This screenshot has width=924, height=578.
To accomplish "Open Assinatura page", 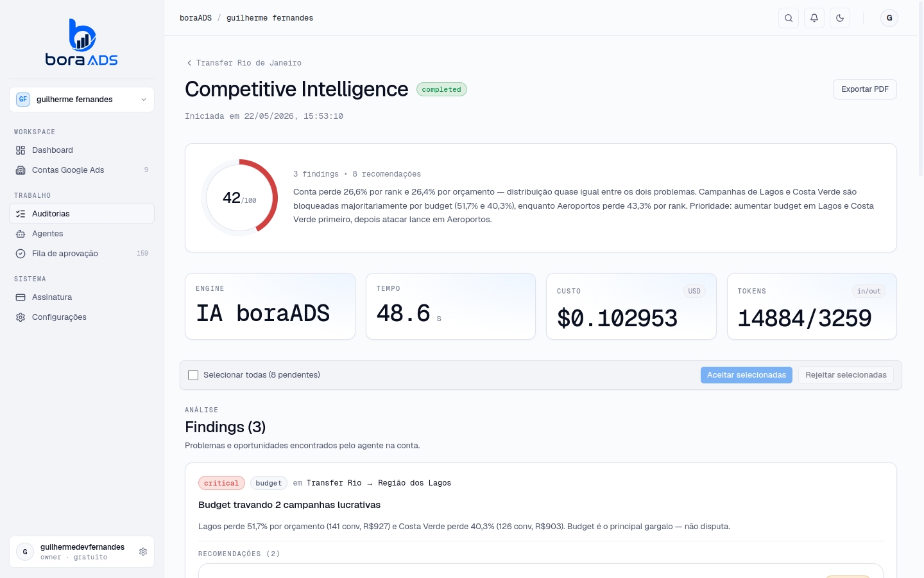I will coord(81,297).
